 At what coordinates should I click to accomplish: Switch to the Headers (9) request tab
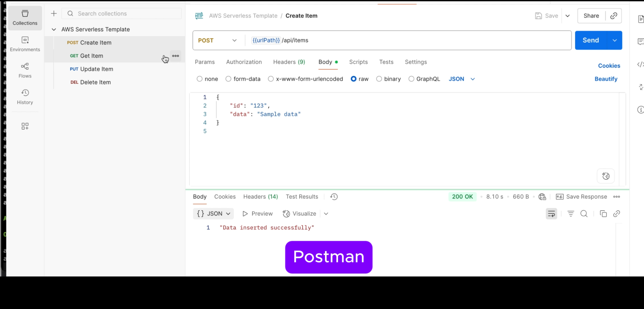289,62
